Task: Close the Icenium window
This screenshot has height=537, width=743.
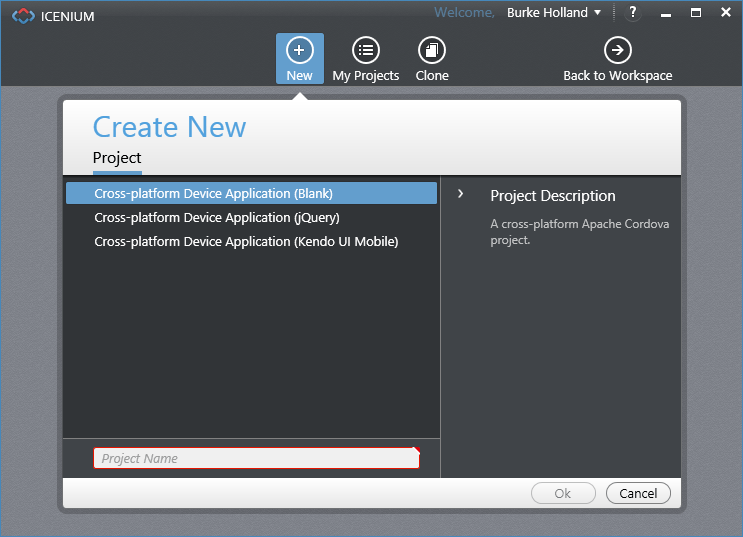Action: click(x=725, y=12)
